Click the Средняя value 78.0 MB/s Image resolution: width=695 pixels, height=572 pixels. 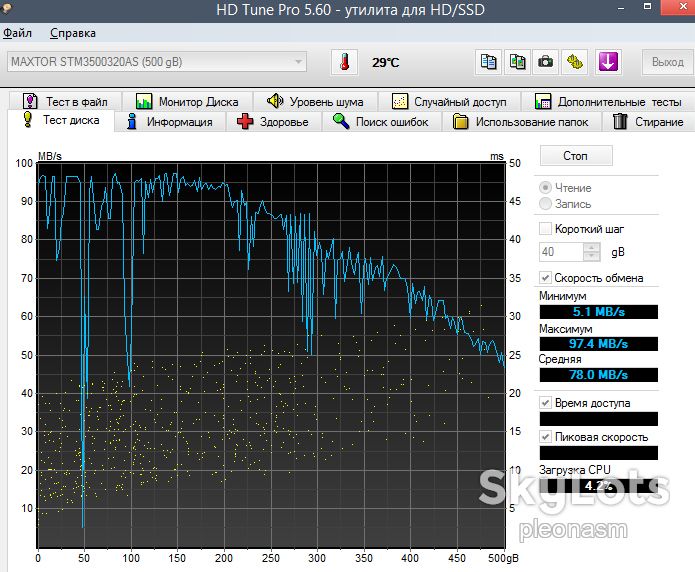[x=599, y=375]
